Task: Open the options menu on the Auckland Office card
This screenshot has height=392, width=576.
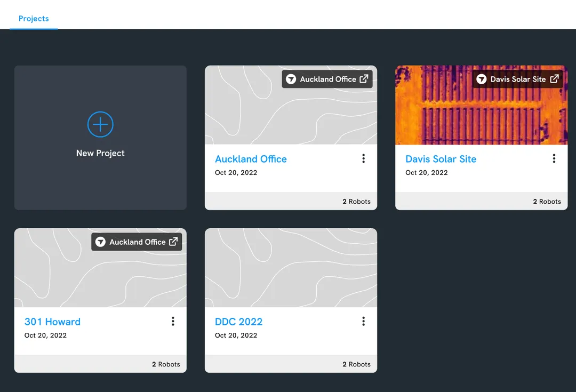Action: [363, 158]
